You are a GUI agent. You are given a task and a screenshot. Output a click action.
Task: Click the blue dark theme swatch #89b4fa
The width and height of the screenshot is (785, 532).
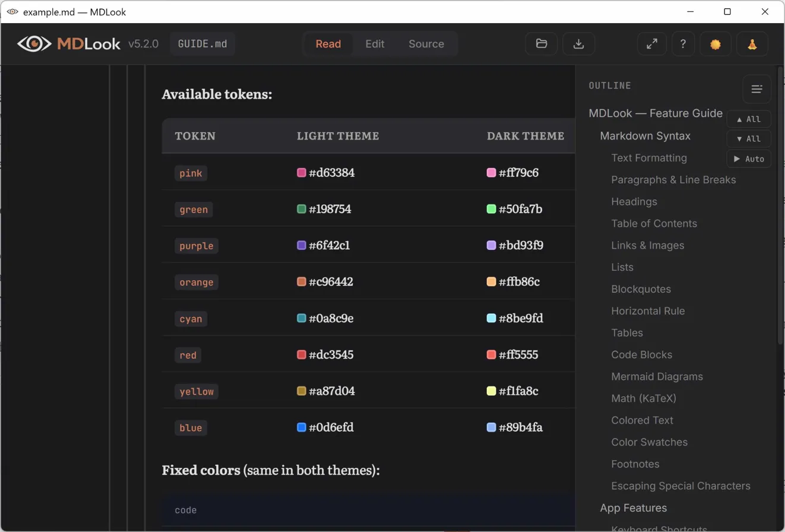tap(491, 427)
